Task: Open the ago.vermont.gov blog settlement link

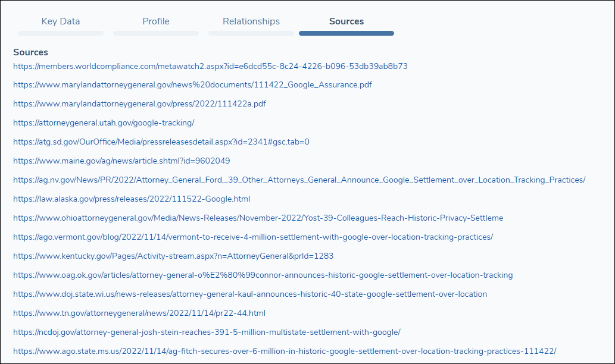Action: [x=253, y=237]
